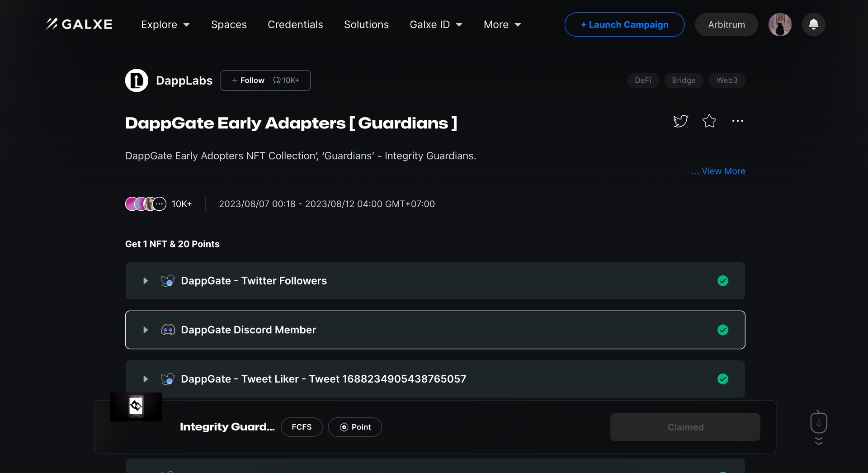Image resolution: width=868 pixels, height=473 pixels.
Task: Expand DappGate Tweet Liker task
Action: 435,379
